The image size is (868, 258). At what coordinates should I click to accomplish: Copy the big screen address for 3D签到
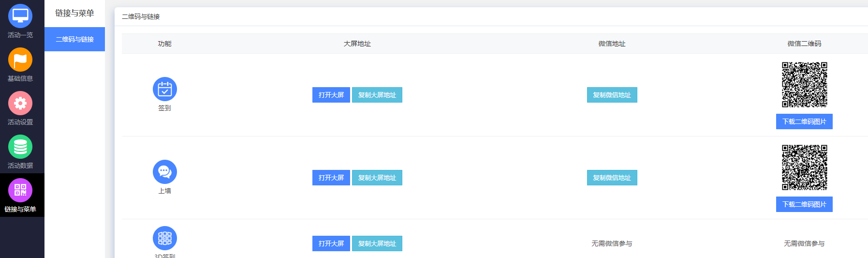pos(377,243)
